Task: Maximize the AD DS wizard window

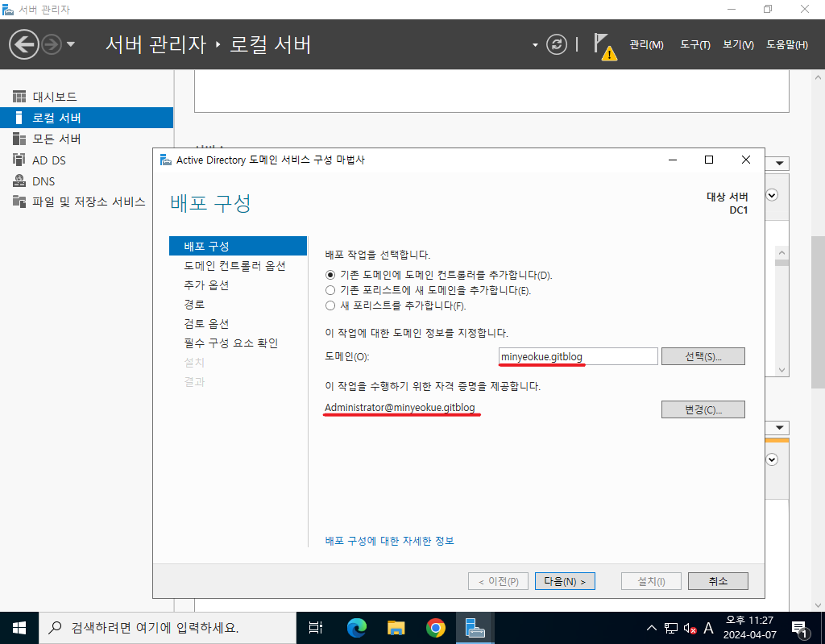Action: 709,160
